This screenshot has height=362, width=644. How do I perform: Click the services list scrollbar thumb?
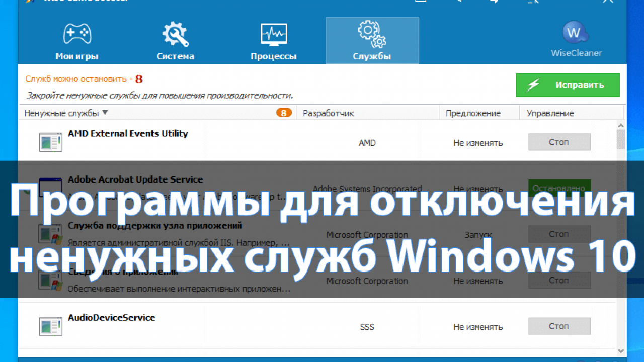click(621, 139)
